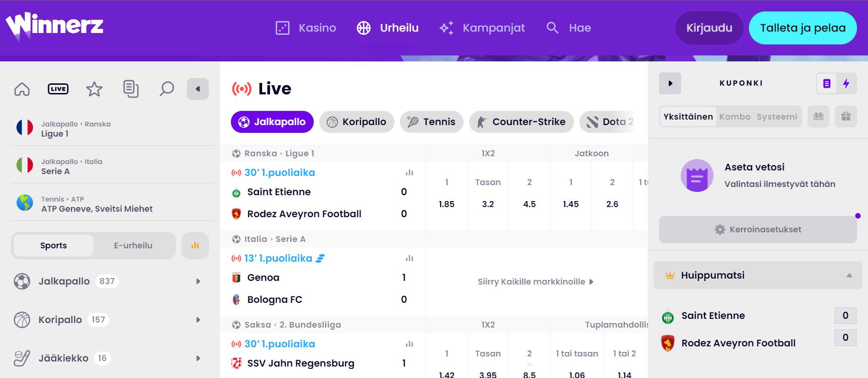Viewport: 868px width, 378px height.
Task: Open Kerroinasetukset odds settings
Action: coord(758,230)
